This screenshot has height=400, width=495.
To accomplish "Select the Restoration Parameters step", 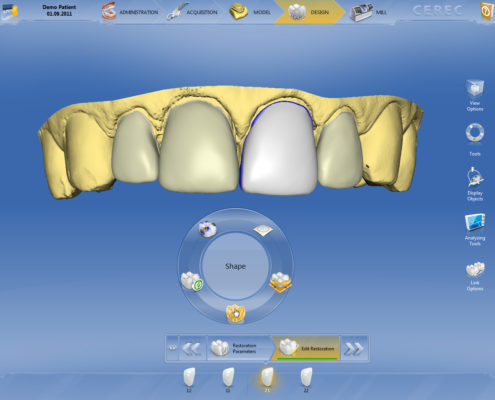I will click(x=239, y=348).
